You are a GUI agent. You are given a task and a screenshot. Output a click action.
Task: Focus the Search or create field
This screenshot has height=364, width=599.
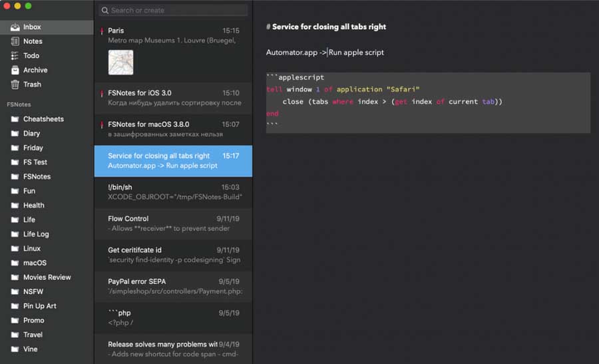pyautogui.click(x=174, y=10)
